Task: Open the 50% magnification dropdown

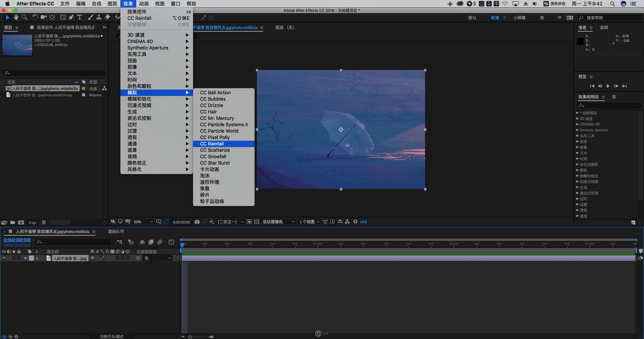Action: [x=143, y=222]
